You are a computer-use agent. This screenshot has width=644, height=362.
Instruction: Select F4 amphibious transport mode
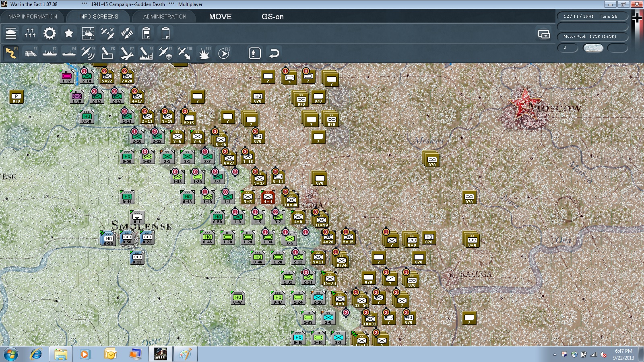(x=69, y=53)
